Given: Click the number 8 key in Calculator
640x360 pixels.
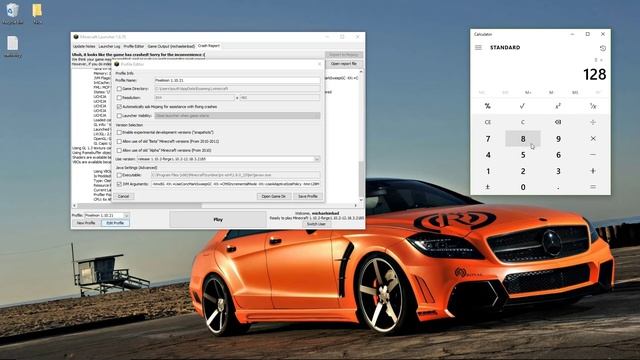Looking at the screenshot, I should [x=522, y=139].
